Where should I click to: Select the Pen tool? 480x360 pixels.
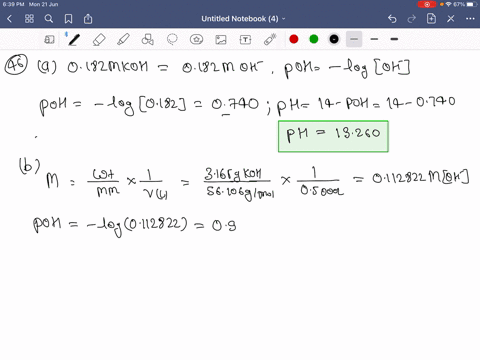pyautogui.click(x=74, y=40)
